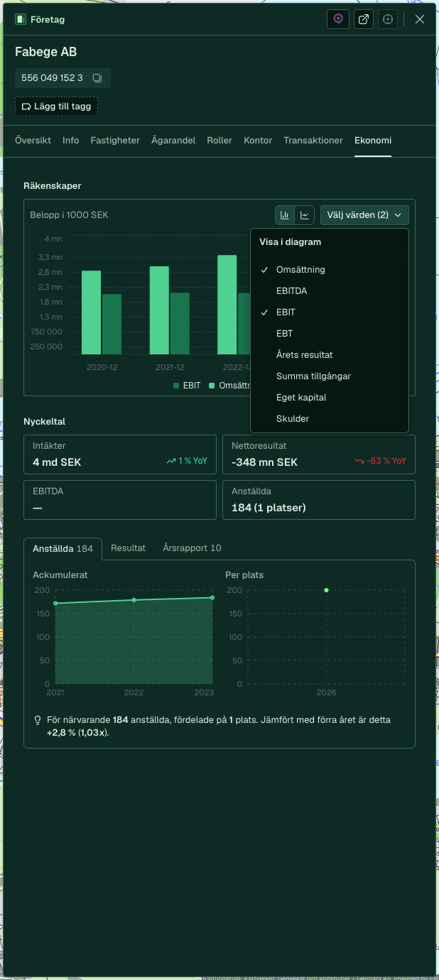Select the Ekonomi tab

pos(373,141)
